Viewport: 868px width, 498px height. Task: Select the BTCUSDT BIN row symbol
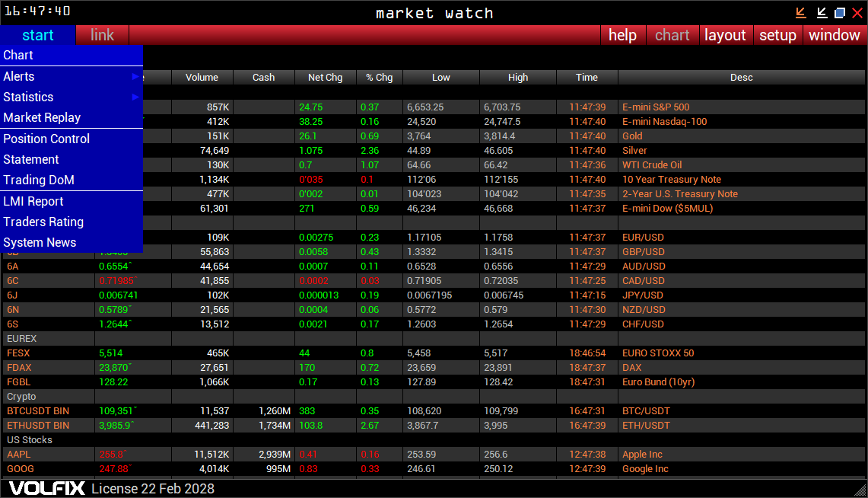[38, 411]
